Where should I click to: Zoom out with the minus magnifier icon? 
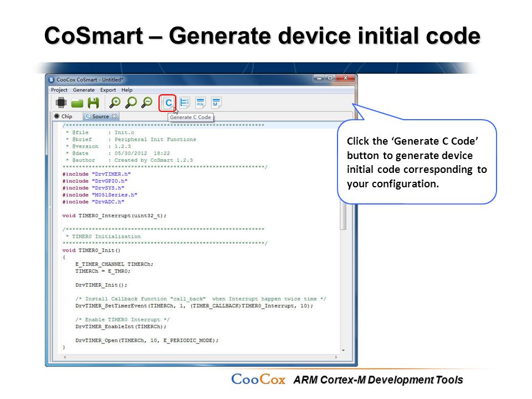point(147,103)
